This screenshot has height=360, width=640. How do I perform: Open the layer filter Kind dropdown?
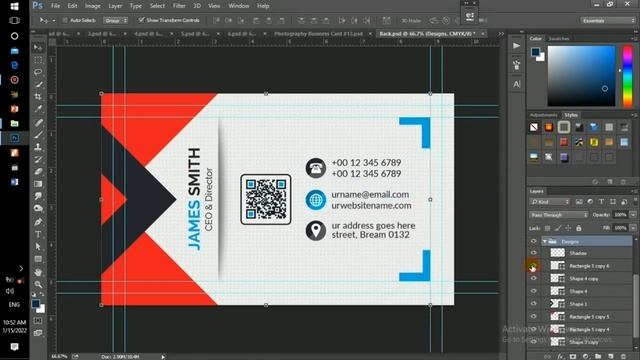coord(550,202)
